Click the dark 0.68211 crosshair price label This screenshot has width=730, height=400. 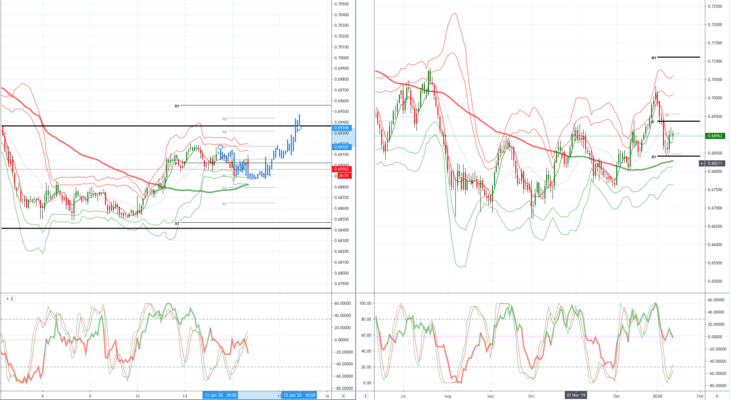coord(712,163)
